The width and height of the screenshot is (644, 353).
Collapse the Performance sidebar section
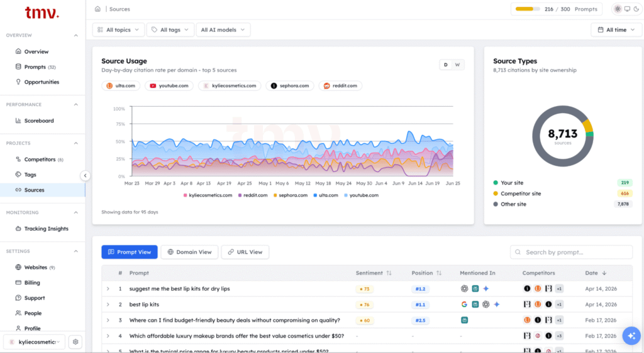pyautogui.click(x=76, y=104)
